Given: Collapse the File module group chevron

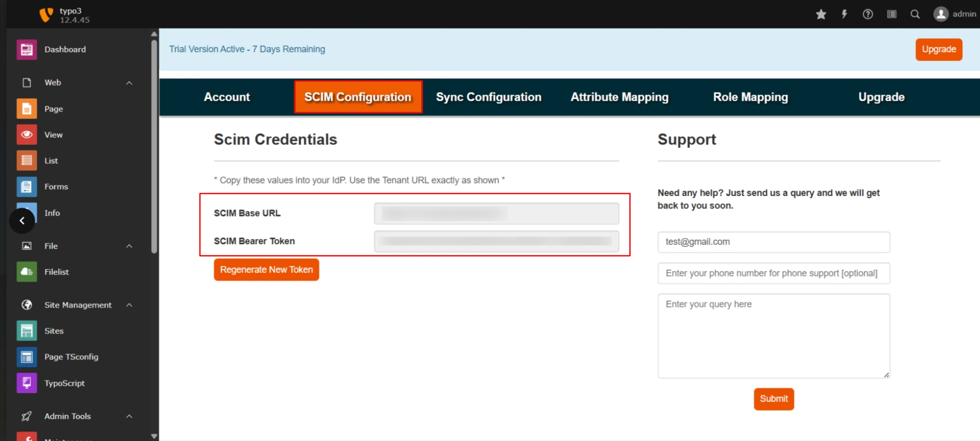Looking at the screenshot, I should (129, 246).
